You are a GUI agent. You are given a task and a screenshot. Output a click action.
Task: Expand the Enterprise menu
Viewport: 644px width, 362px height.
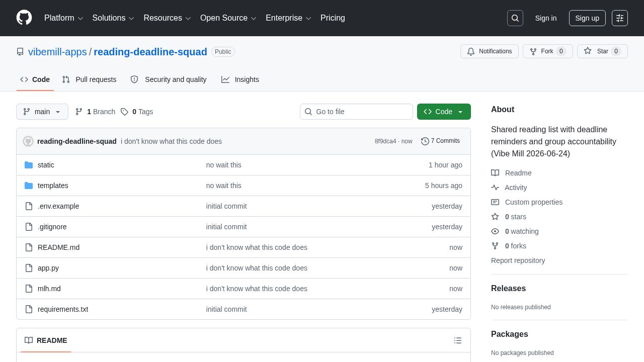[289, 18]
